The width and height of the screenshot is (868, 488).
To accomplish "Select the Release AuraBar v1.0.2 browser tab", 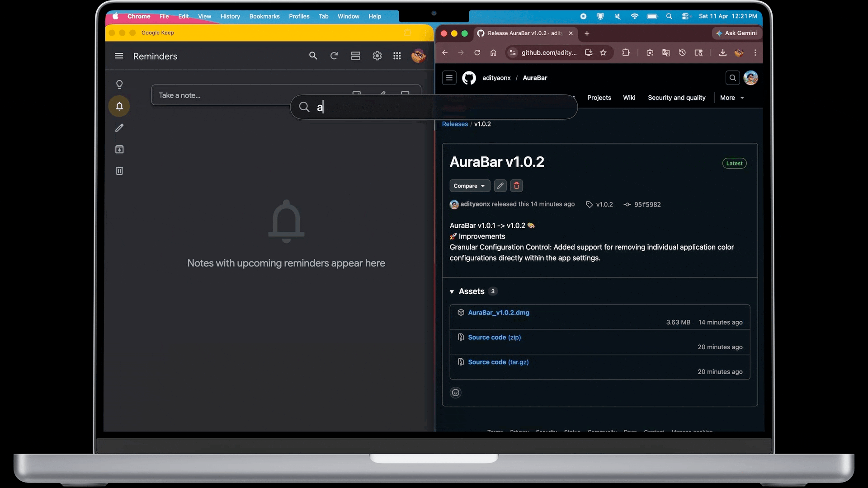I will pos(525,33).
